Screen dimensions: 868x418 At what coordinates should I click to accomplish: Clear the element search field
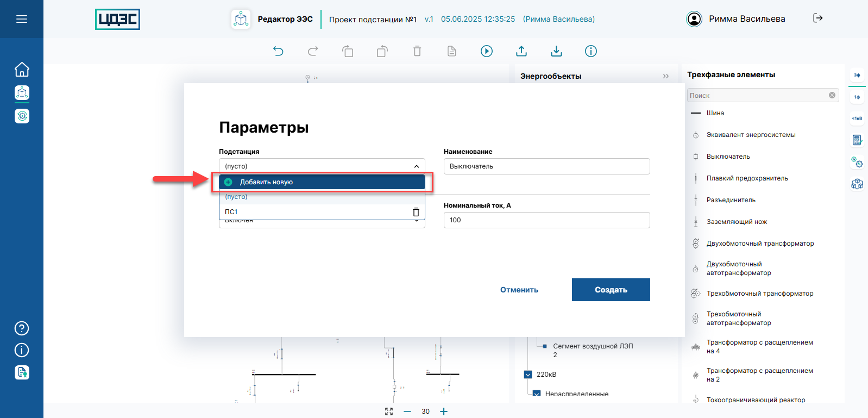(832, 95)
